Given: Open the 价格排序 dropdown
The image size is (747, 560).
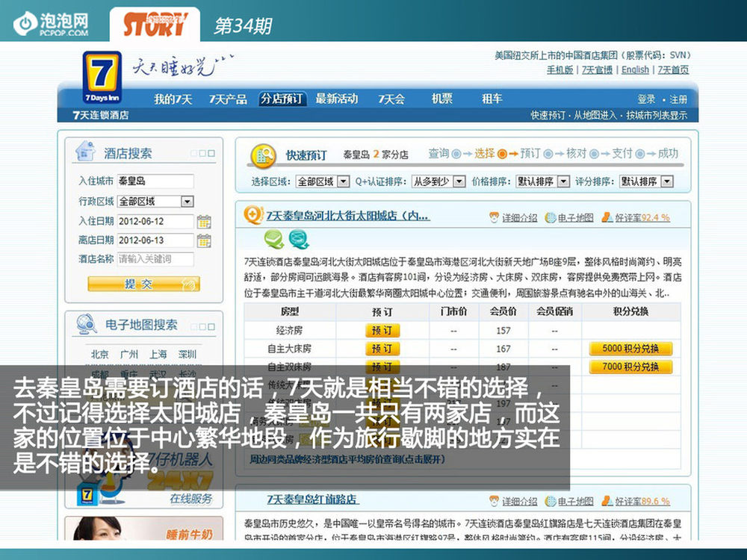Looking at the screenshot, I should [x=563, y=181].
